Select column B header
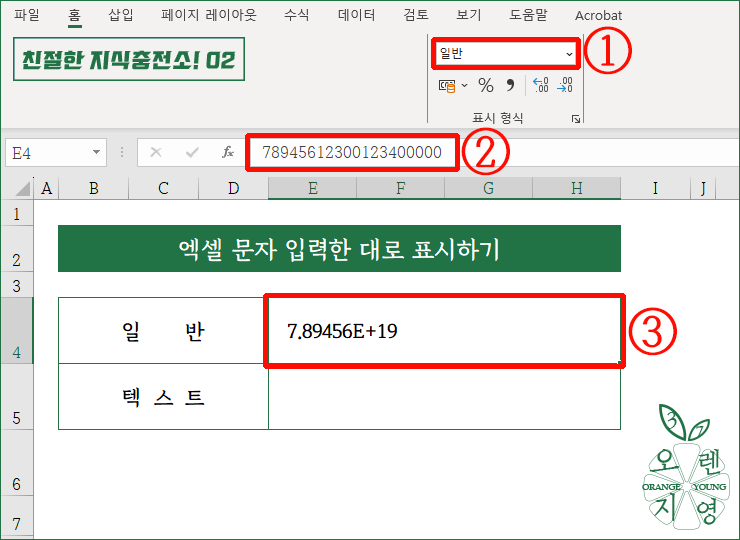The width and height of the screenshot is (740, 540). (x=93, y=188)
